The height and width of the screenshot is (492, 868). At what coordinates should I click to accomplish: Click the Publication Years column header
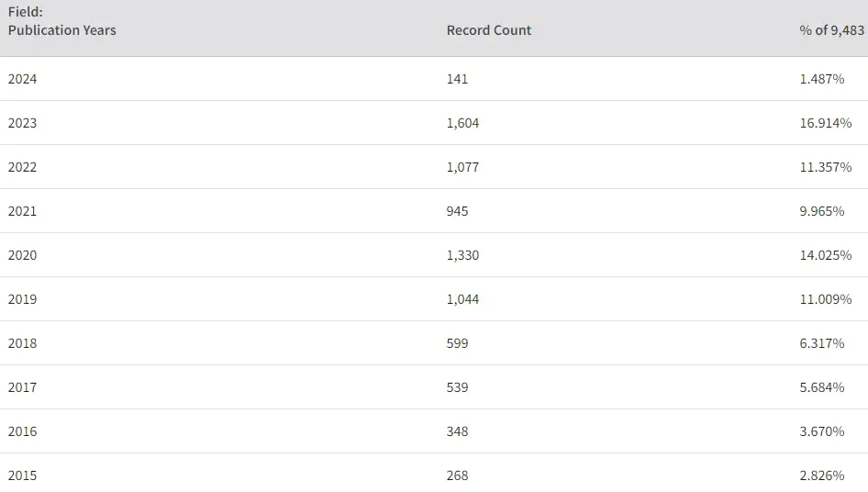tap(61, 29)
